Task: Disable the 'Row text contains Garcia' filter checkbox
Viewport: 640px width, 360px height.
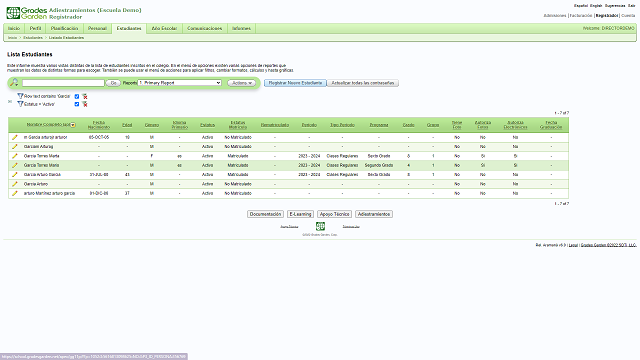Action: tap(77, 96)
